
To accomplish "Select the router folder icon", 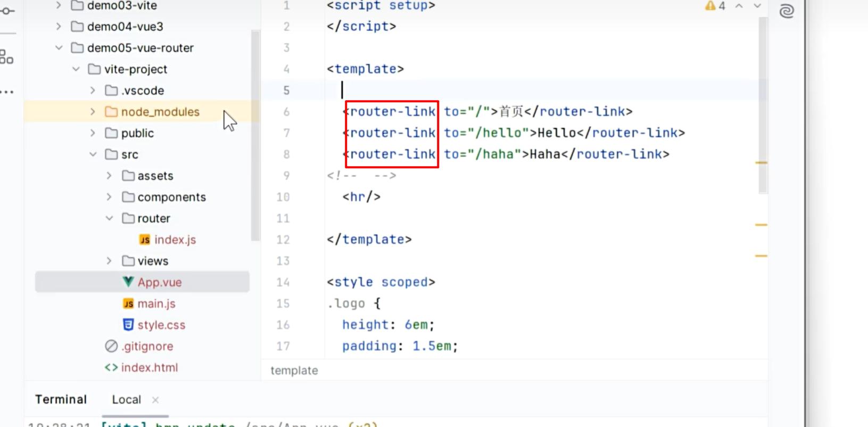I will [x=128, y=218].
